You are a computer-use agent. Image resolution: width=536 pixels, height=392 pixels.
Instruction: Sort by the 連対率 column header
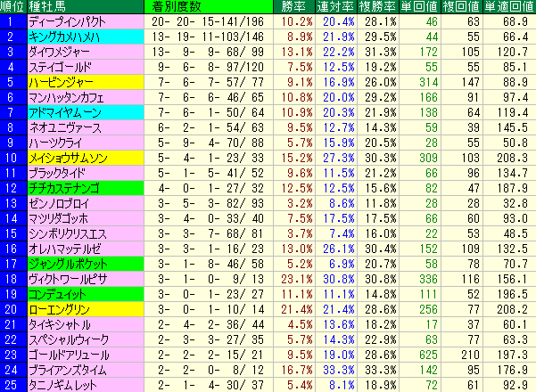tap(336, 6)
